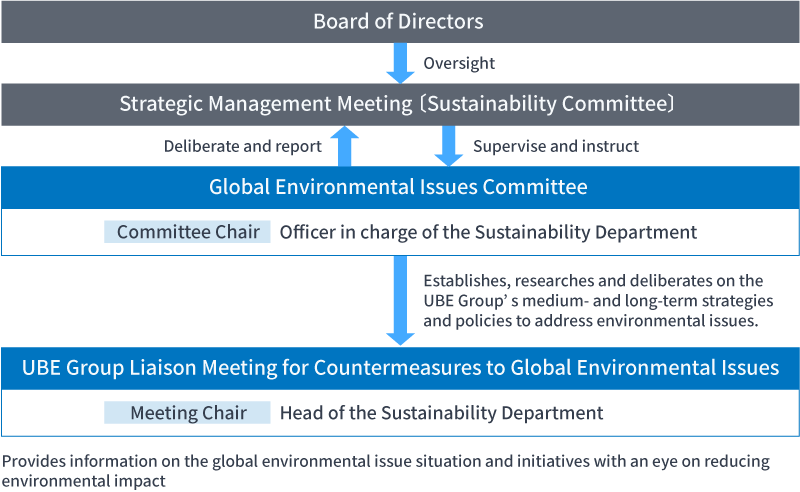Select the Board of Directors box
800x492 pixels.
point(400,21)
